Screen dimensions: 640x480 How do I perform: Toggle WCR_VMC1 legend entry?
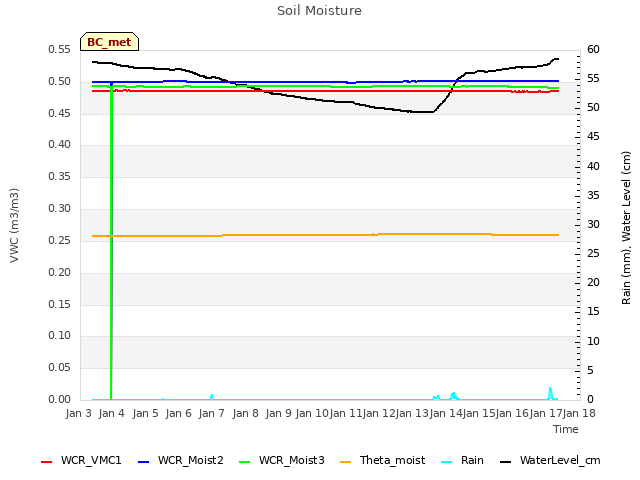click(x=81, y=460)
